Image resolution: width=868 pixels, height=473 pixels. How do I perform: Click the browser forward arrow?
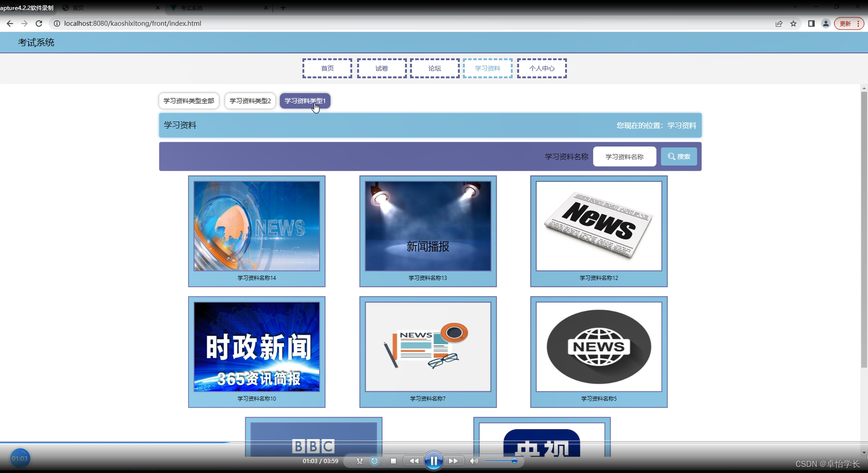point(25,24)
